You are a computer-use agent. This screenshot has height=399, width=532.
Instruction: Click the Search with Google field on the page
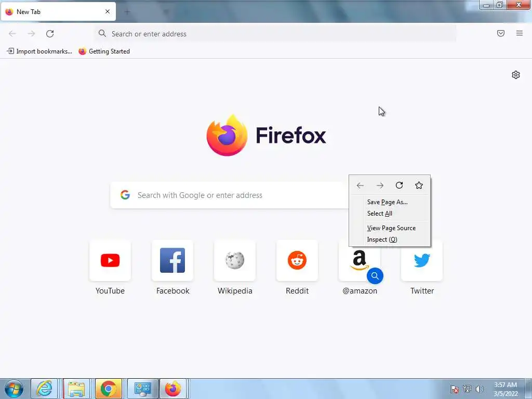(229, 195)
